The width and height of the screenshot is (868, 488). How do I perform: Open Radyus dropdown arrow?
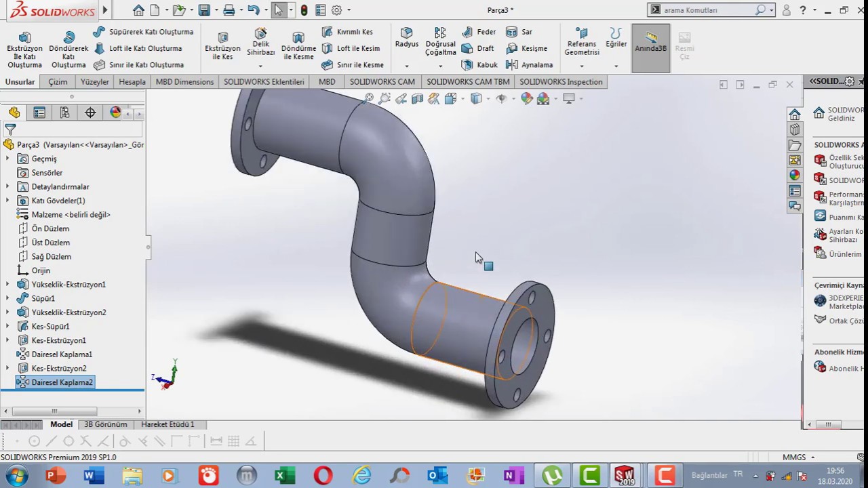pos(407,66)
